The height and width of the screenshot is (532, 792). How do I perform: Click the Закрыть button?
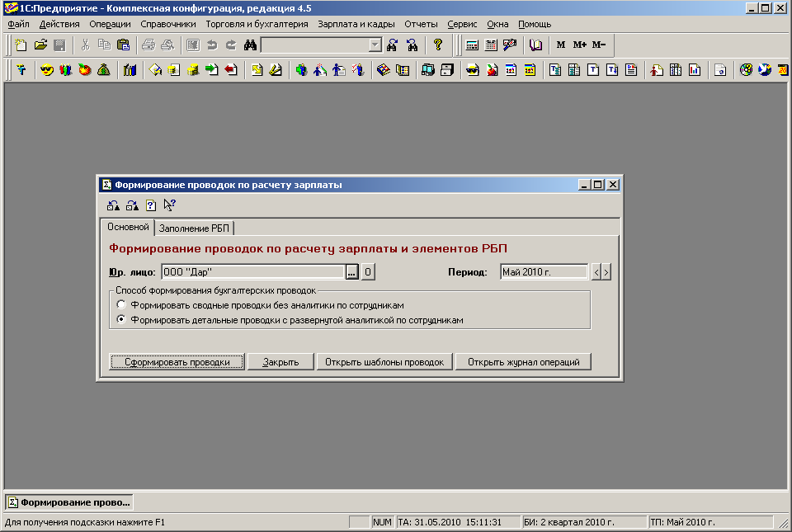(x=280, y=362)
